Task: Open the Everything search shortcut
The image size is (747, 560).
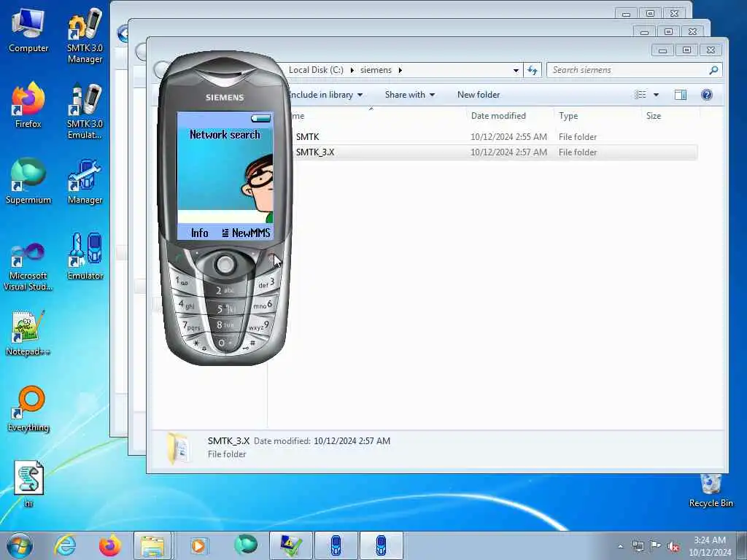Action: click(x=28, y=408)
